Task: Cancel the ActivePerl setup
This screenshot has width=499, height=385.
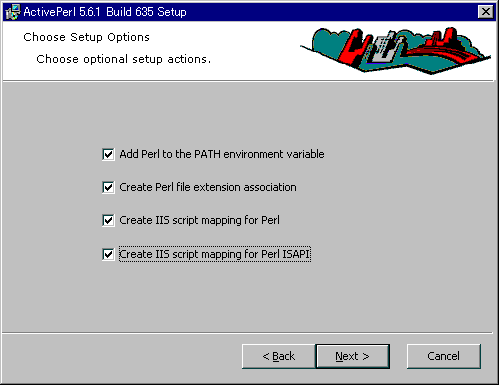Action: click(444, 356)
